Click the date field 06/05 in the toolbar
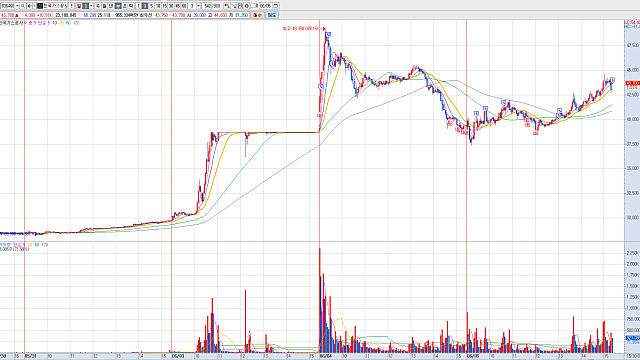 point(266,6)
